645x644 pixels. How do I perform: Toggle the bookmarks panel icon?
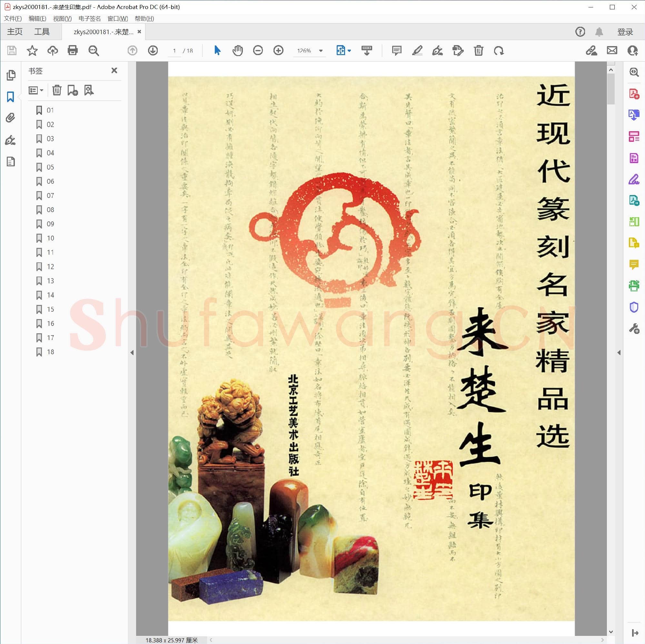tap(11, 97)
